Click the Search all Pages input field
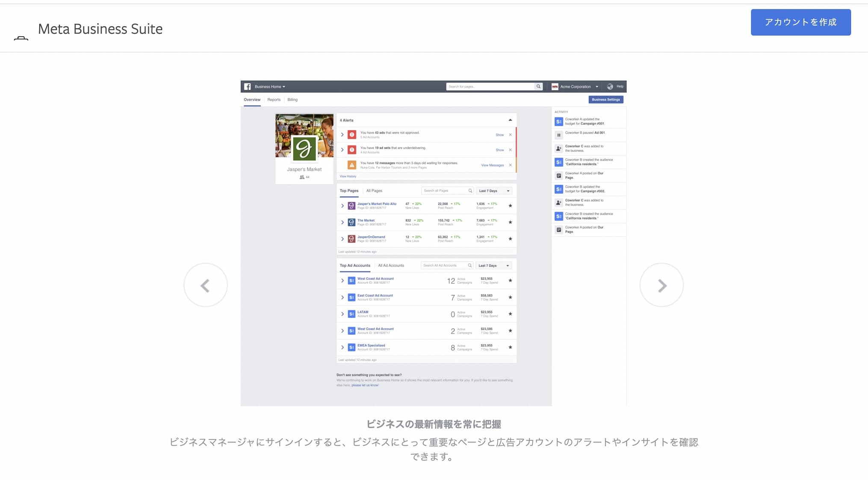Image resolution: width=868 pixels, height=480 pixels. pos(446,190)
